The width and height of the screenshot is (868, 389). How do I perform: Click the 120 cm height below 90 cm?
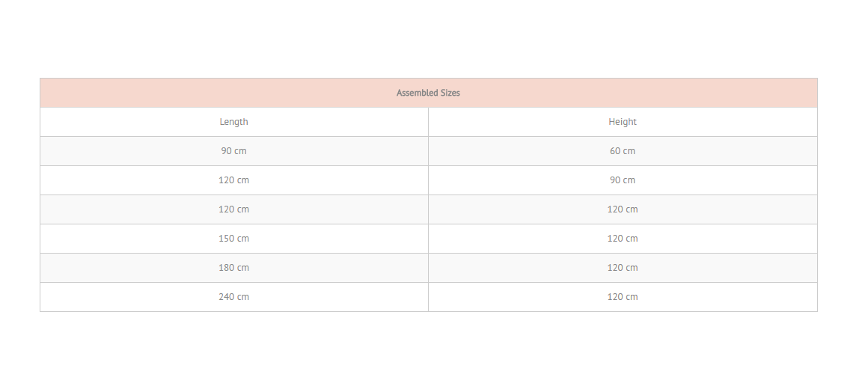(623, 209)
